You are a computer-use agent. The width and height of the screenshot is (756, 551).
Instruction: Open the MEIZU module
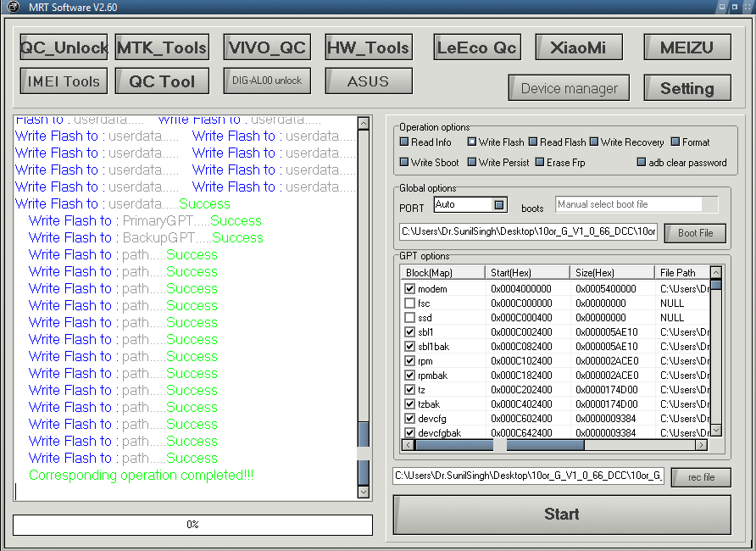click(x=687, y=47)
